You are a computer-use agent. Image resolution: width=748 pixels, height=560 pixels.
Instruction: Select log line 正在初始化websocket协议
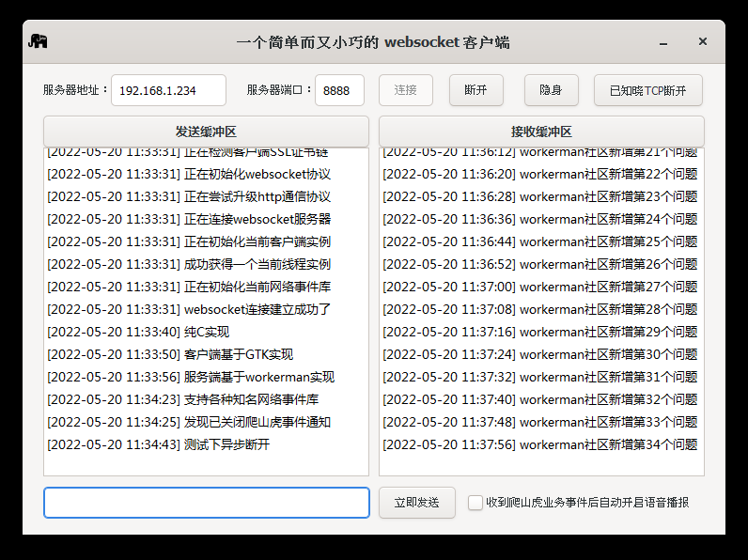[189, 174]
